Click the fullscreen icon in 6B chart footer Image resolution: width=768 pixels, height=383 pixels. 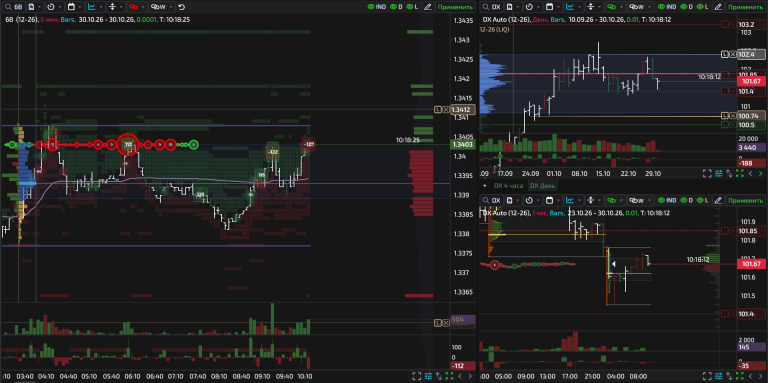pos(417,376)
